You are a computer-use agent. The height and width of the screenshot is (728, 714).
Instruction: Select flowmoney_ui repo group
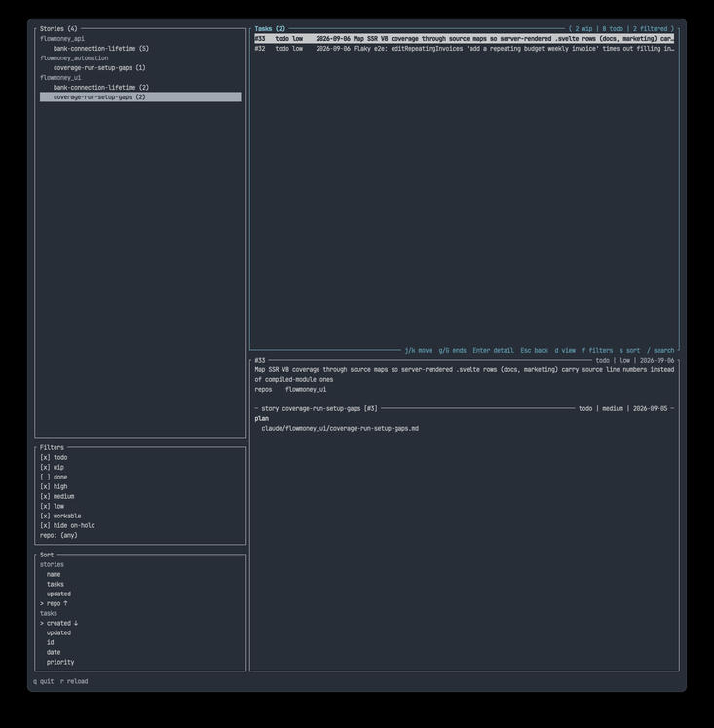coord(60,78)
